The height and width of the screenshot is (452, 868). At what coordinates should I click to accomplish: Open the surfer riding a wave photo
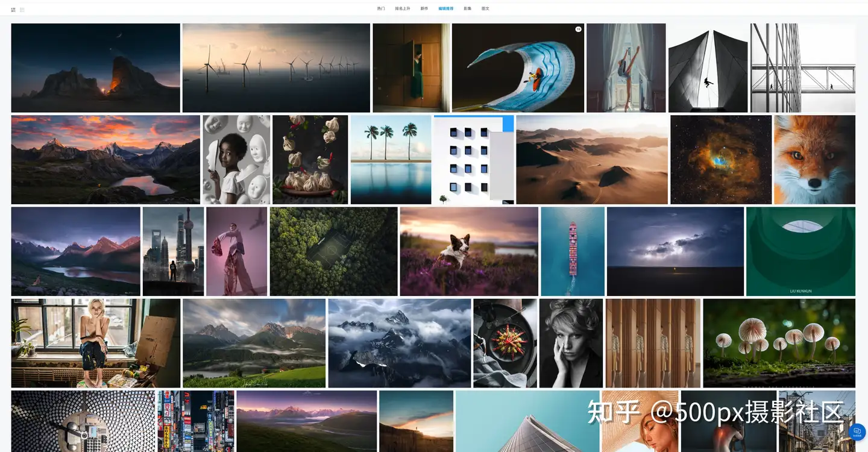(x=518, y=67)
